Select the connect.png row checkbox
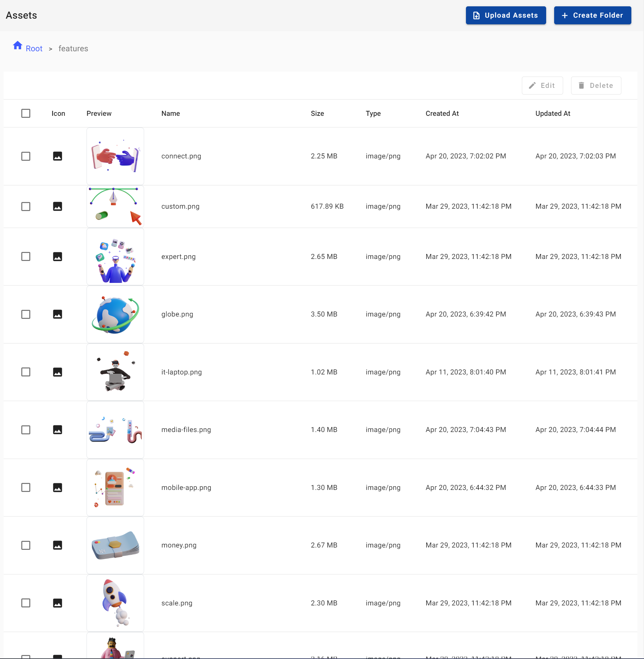Viewport: 644px width, 659px height. pos(26,156)
